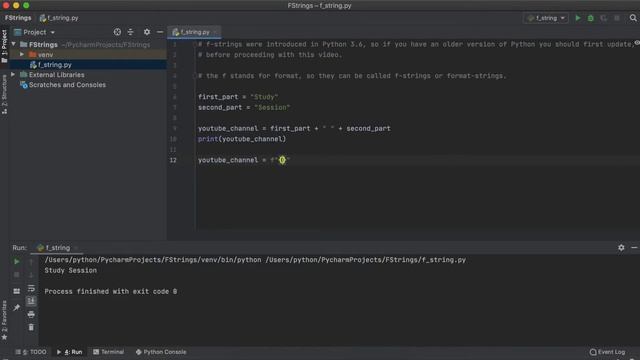Collapse the FStrings project folder
This screenshot has width=640, height=360.
pyautogui.click(x=14, y=44)
